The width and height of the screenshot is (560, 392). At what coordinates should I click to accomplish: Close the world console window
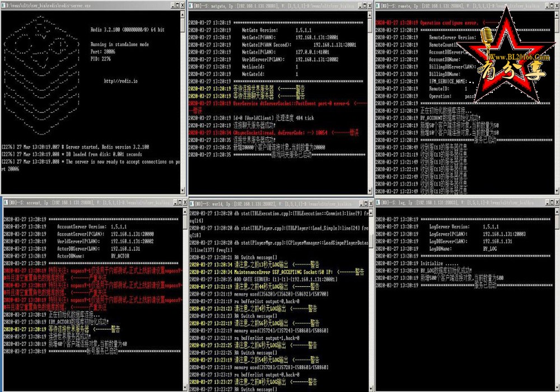tap(371, 203)
